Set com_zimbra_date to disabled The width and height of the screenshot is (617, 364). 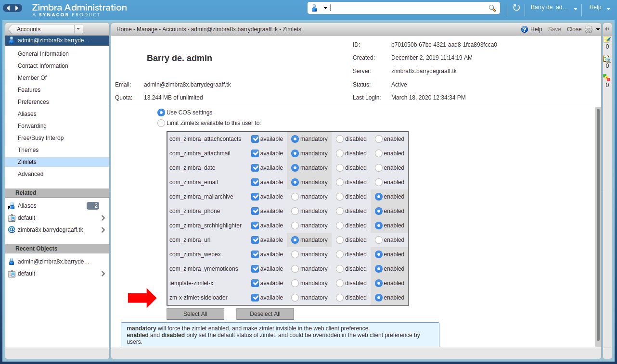340,168
